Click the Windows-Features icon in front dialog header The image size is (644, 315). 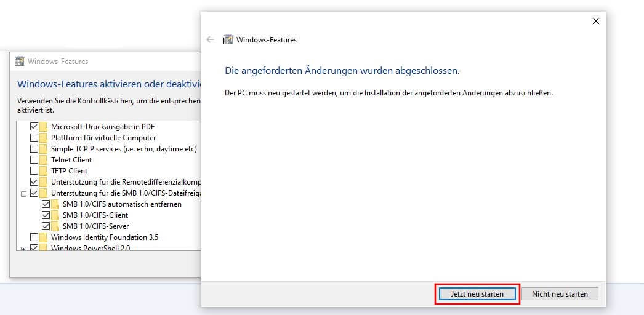[x=228, y=40]
